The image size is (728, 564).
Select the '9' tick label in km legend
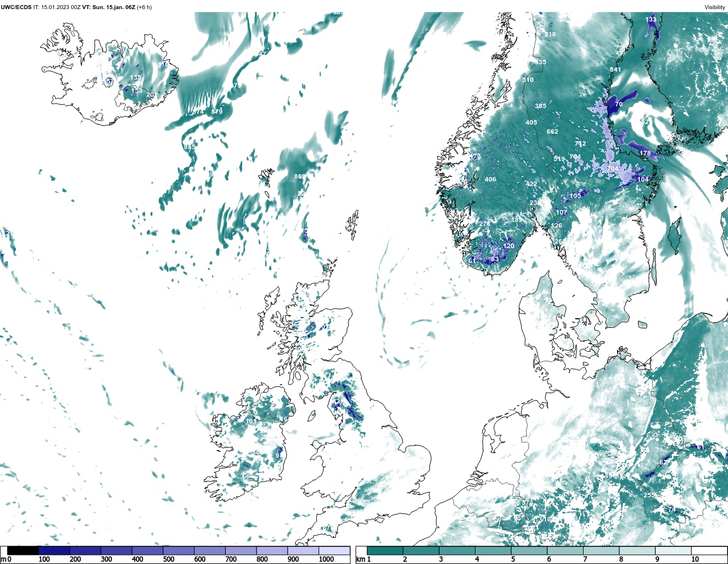657,559
